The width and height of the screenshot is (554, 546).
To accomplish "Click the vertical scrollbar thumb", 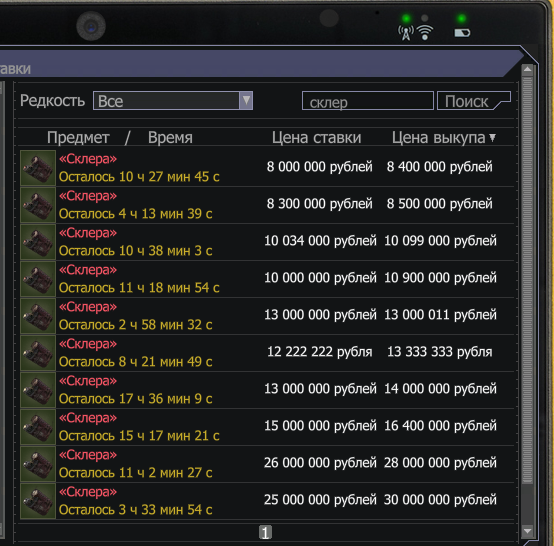I will pyautogui.click(x=528, y=280).
